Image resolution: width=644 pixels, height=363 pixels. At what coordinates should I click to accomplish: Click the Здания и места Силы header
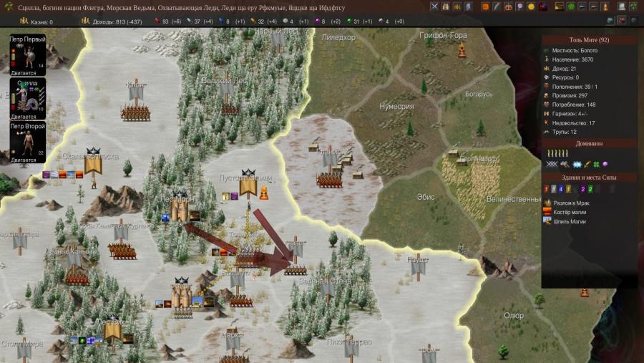click(589, 177)
